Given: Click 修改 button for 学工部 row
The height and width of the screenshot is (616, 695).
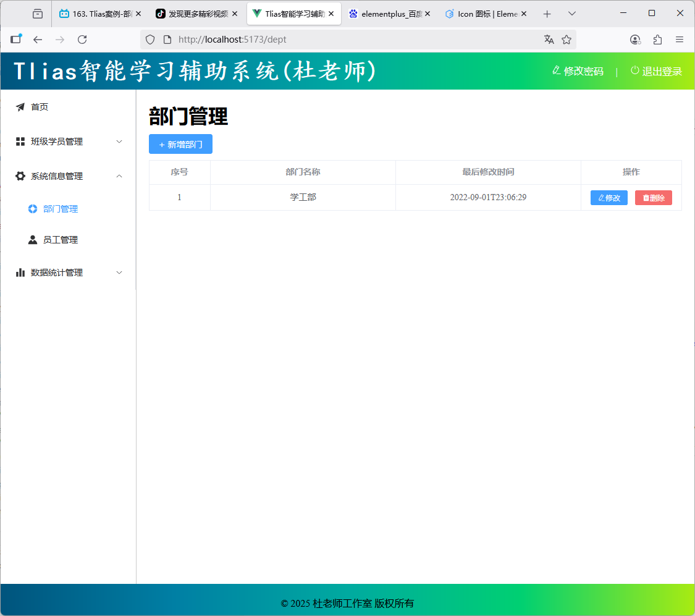Looking at the screenshot, I should (609, 198).
